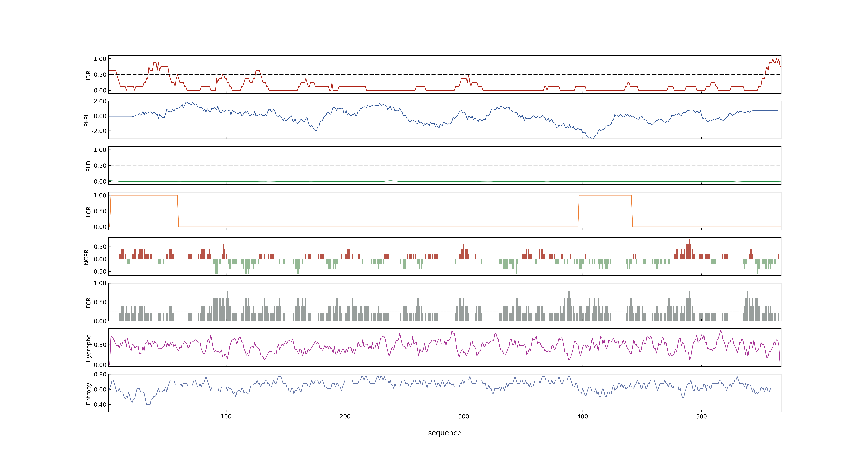Click the 0.50 tick on LCR axis
The image size is (868, 463).
100,211
